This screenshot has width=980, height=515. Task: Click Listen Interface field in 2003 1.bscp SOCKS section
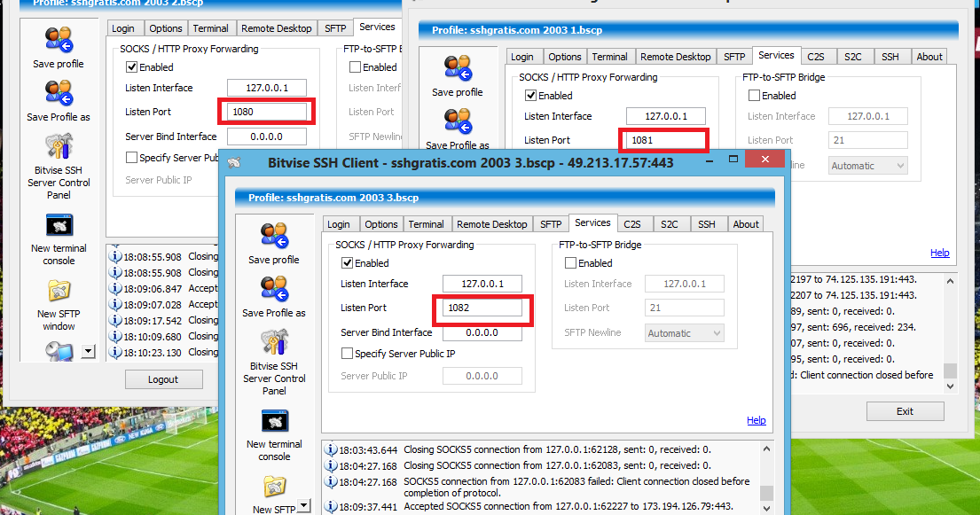[x=666, y=116]
